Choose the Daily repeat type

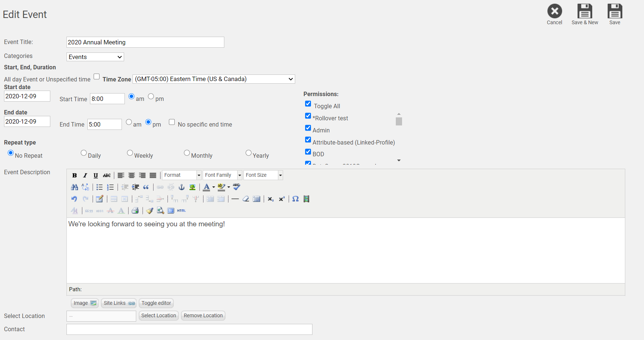tap(84, 153)
